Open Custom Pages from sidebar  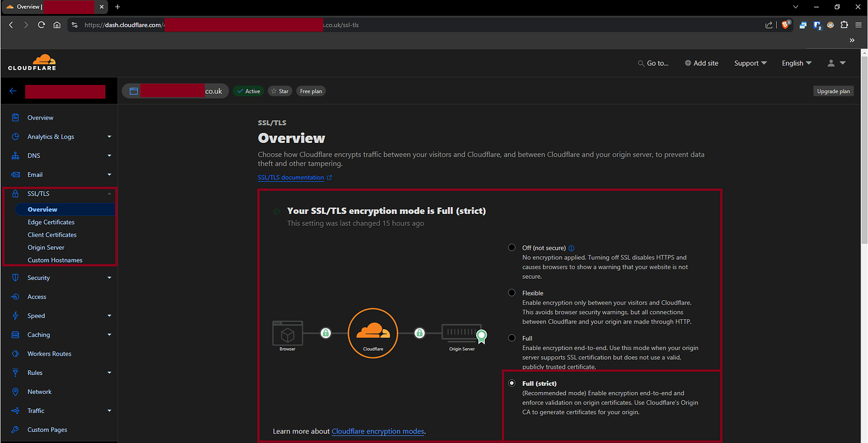tap(47, 430)
